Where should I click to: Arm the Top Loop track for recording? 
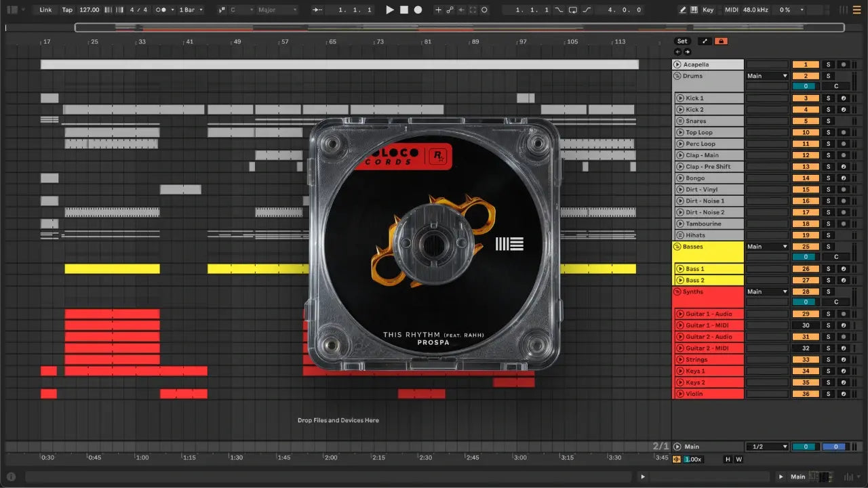(843, 133)
